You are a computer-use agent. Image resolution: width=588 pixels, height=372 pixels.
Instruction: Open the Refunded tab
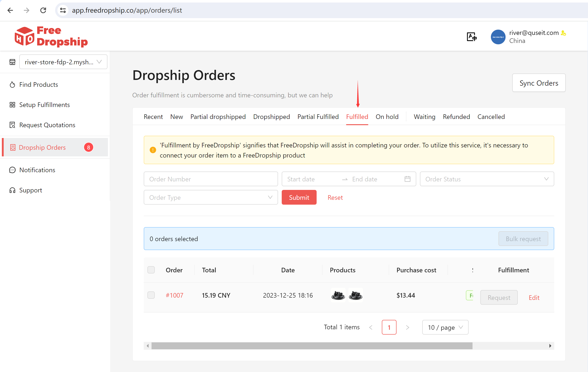[456, 117]
